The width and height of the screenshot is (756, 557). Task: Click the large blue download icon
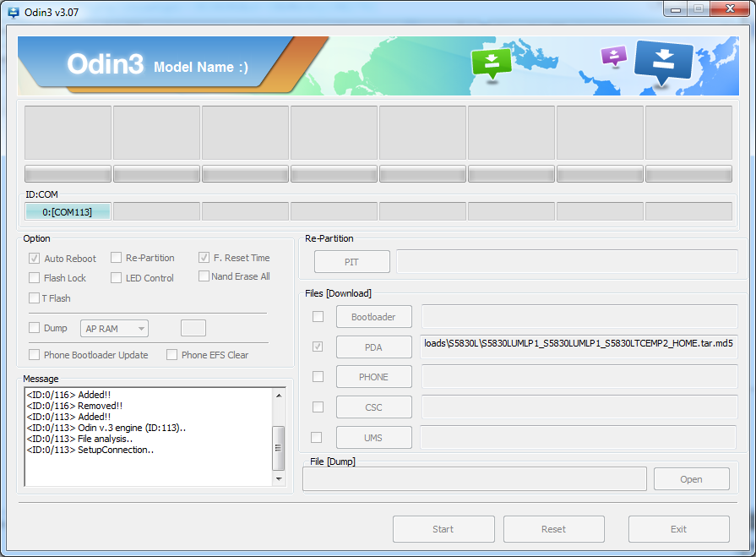click(x=663, y=63)
